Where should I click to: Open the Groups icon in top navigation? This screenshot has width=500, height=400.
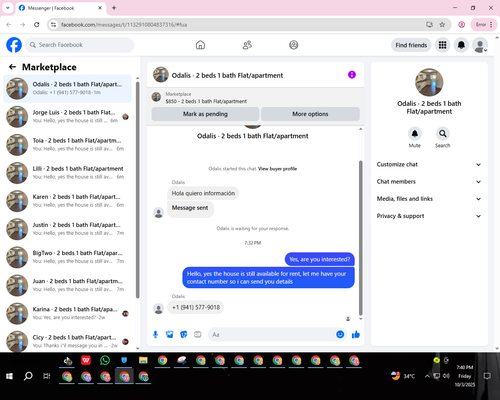tap(294, 45)
